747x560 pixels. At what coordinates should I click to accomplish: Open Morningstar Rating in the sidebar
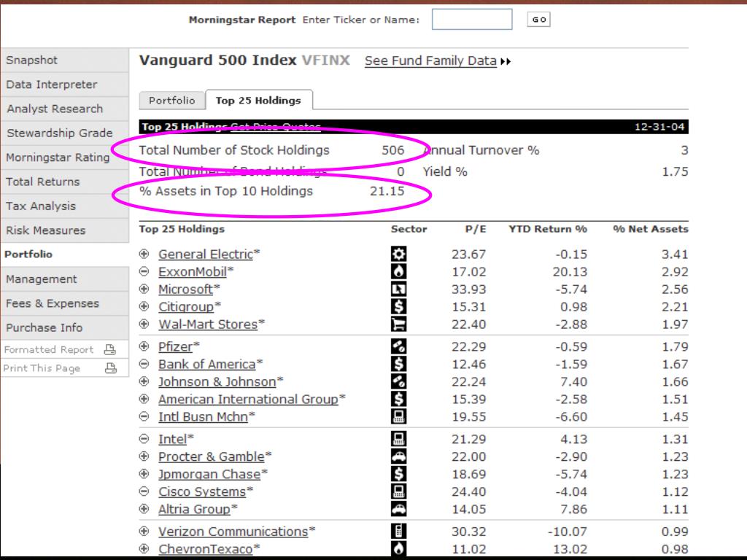(65, 157)
